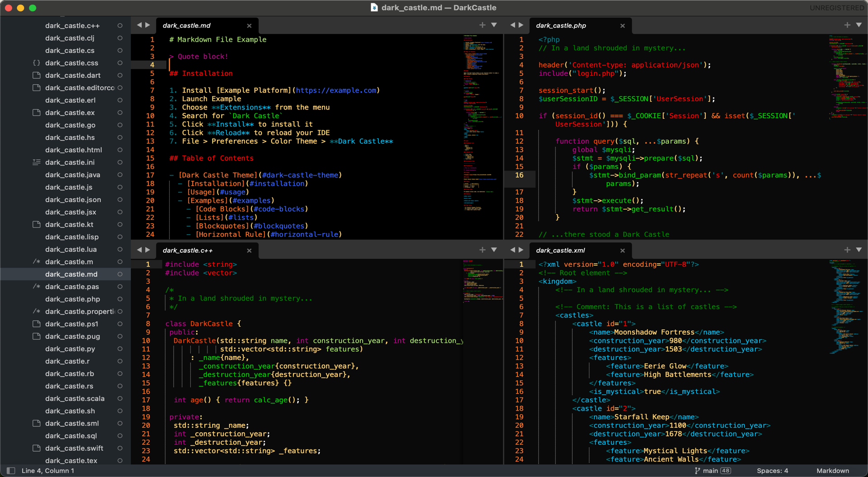The height and width of the screenshot is (477, 868).
Task: Open tab list dropdown in markdown pane
Action: [494, 25]
